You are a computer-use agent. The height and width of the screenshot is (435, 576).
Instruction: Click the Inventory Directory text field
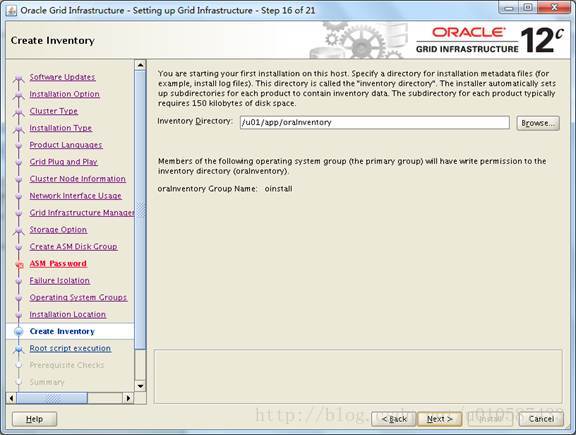click(375, 122)
